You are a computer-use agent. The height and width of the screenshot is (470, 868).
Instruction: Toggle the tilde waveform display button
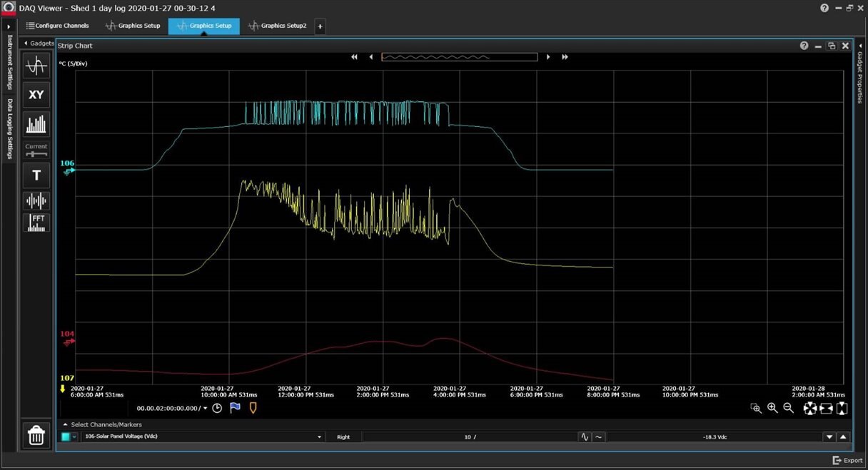coord(598,437)
